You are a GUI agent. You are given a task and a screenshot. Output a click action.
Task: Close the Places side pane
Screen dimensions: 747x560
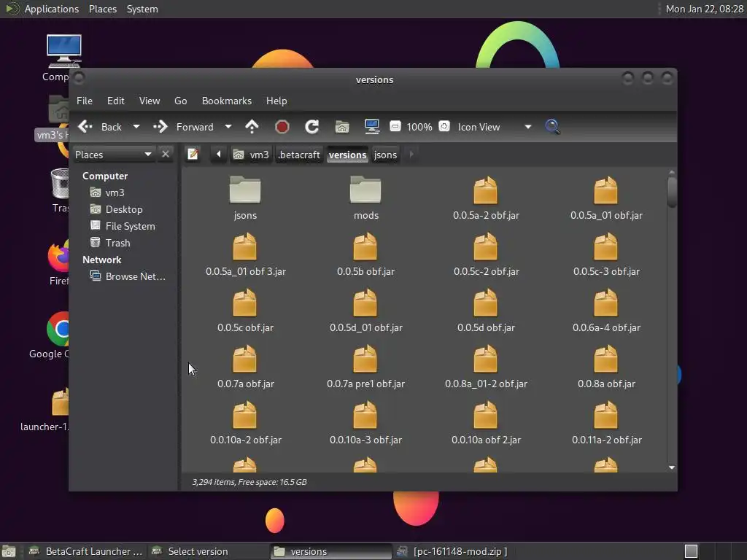[x=166, y=155]
